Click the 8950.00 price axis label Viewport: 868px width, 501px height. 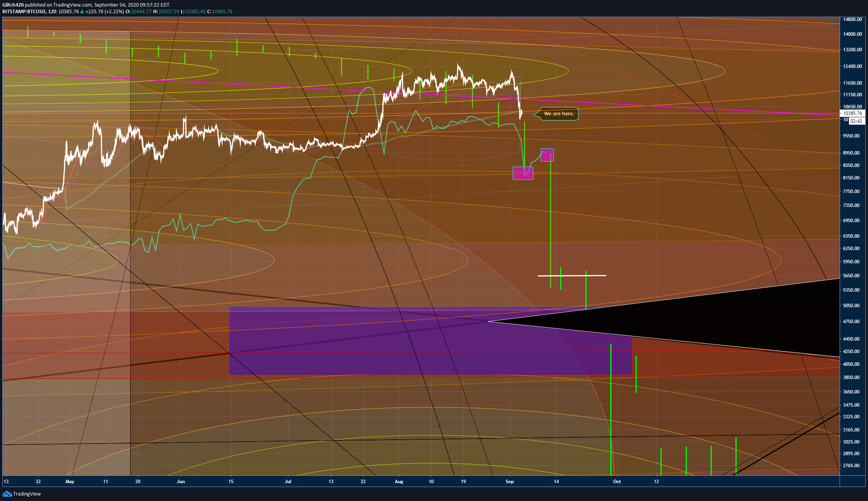point(851,153)
